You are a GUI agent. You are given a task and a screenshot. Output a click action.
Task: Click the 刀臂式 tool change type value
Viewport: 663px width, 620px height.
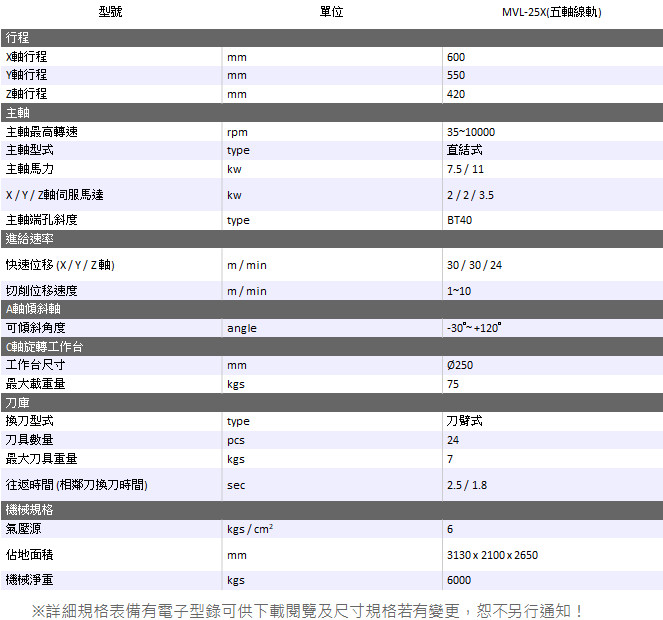click(464, 421)
